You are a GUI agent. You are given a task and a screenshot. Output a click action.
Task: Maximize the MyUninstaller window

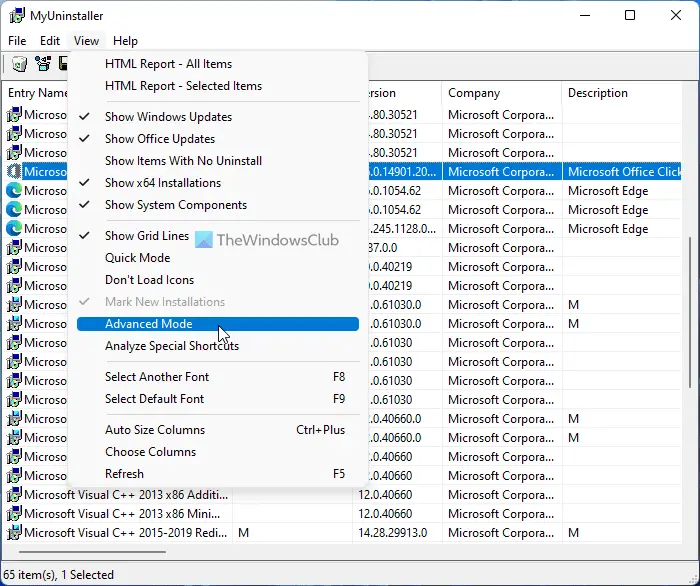(630, 16)
